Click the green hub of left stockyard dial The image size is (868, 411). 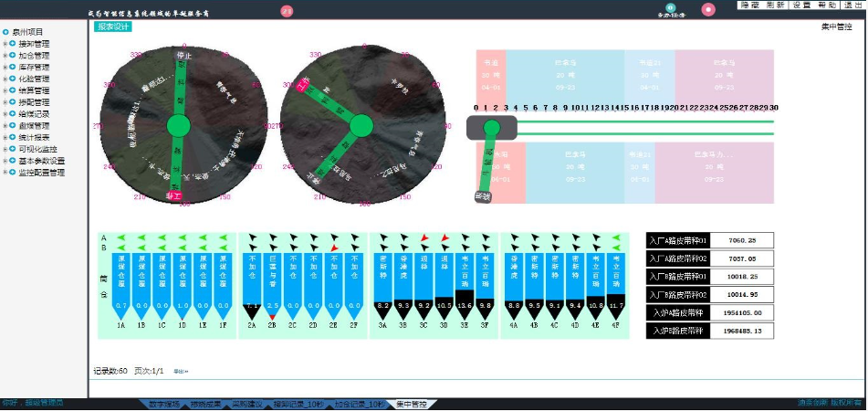pos(180,125)
